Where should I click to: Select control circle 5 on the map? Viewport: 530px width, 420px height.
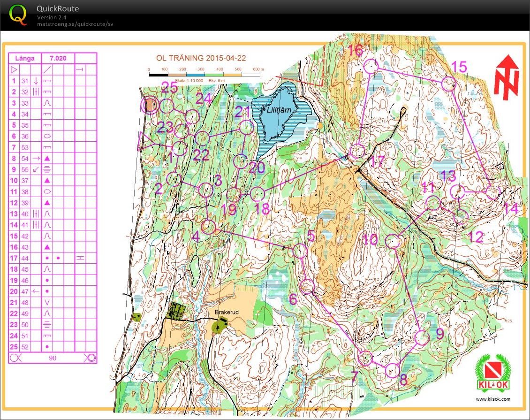pos(300,251)
